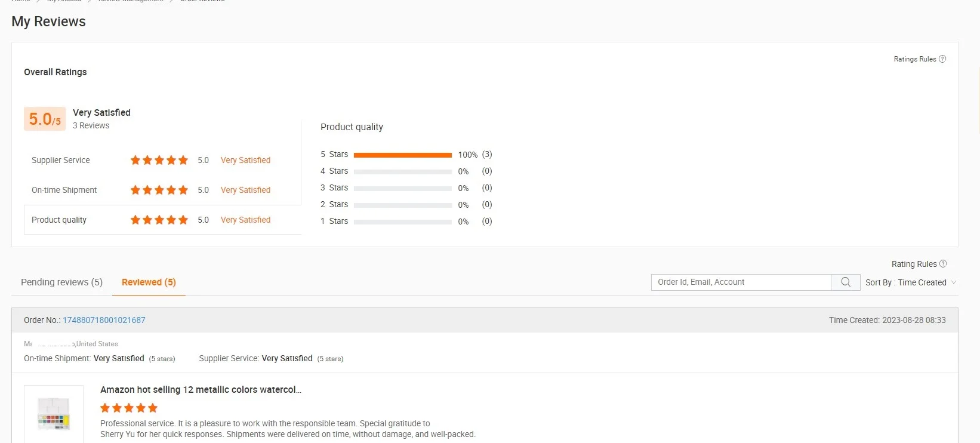Open the watercolor palette product thumbnail
This screenshot has width=980, height=443.
(x=54, y=414)
